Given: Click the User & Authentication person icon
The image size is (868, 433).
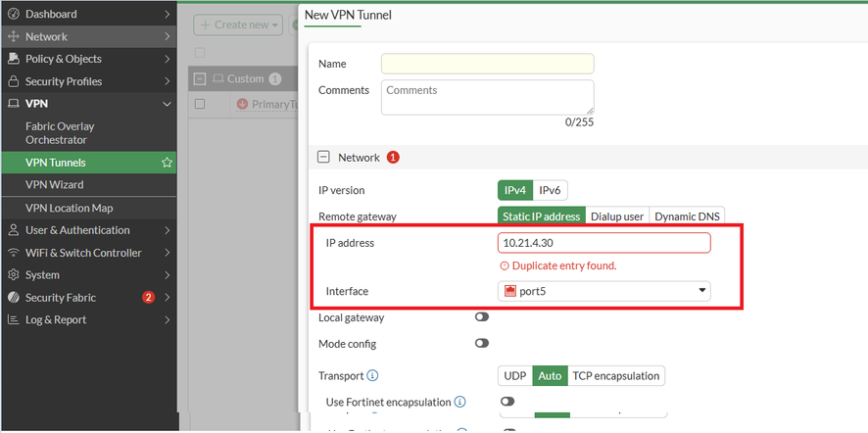Looking at the screenshot, I should point(14,230).
